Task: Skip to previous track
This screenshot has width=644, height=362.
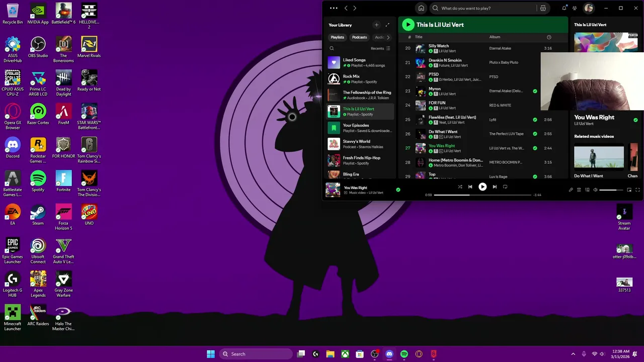Action: pyautogui.click(x=470, y=187)
